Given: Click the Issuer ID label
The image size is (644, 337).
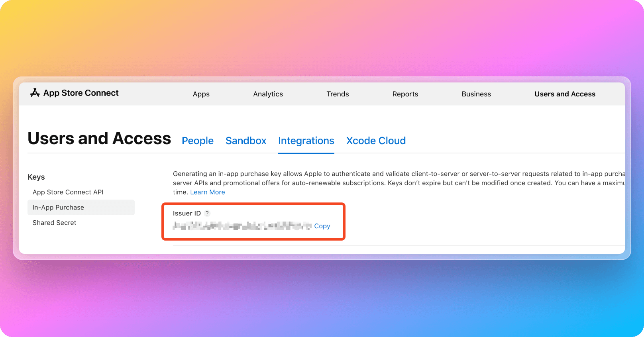Looking at the screenshot, I should [x=187, y=213].
